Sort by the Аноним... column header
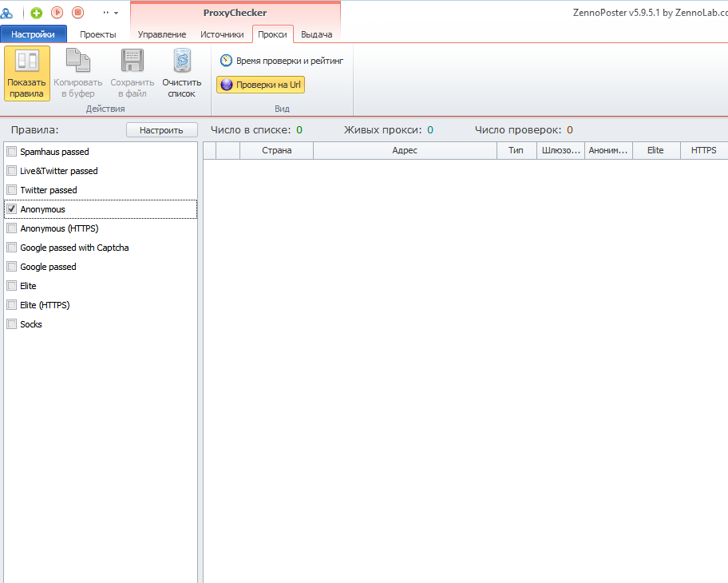This screenshot has height=583, width=728. tap(608, 150)
